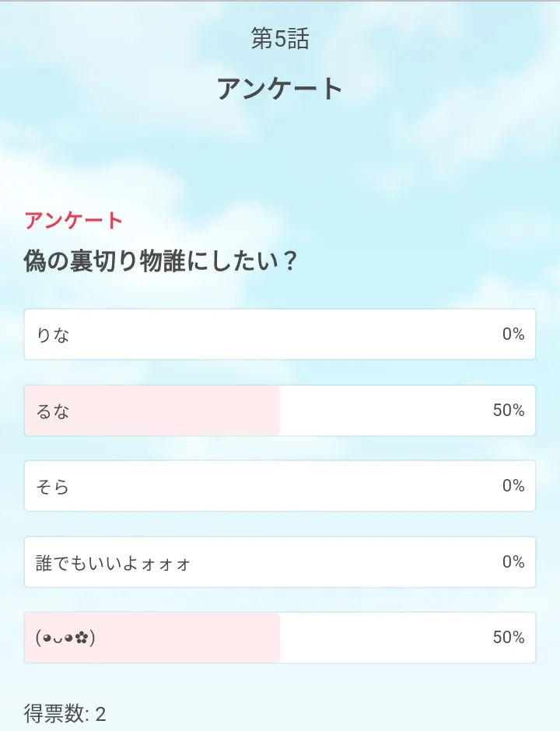560x731 pixels.
Task: Click the red アンケート section label
Action: coord(74,220)
